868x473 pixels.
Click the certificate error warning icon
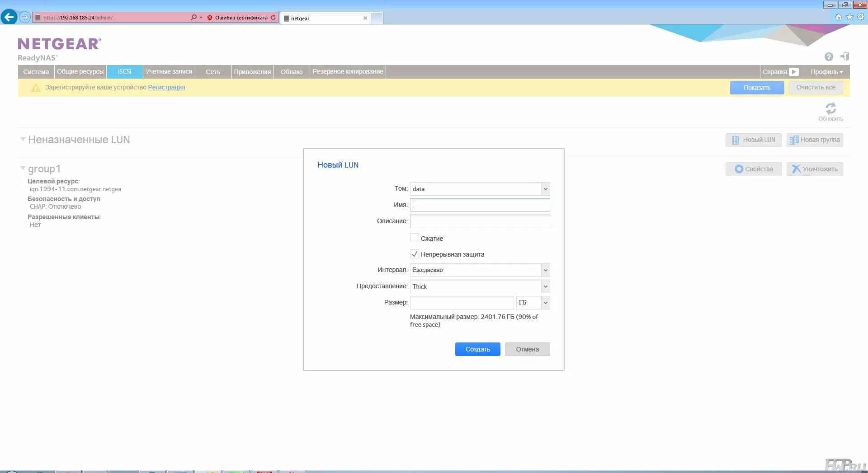click(210, 18)
